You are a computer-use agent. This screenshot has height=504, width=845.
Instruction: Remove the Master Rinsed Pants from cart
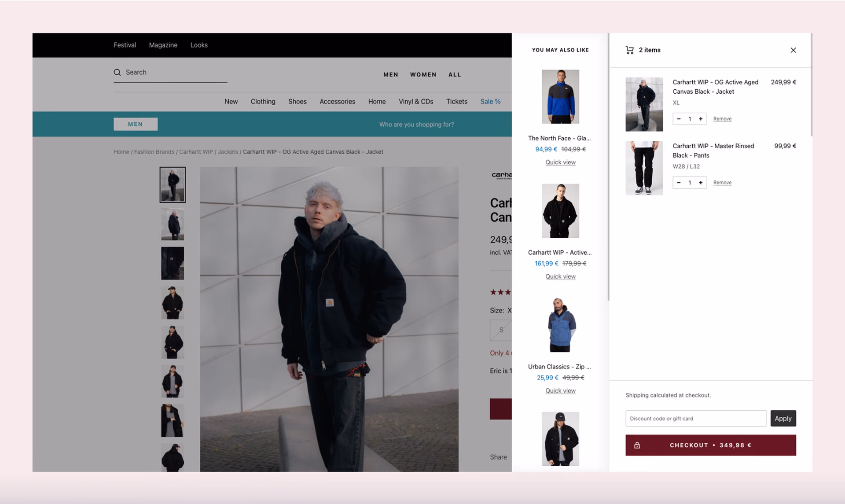click(722, 183)
